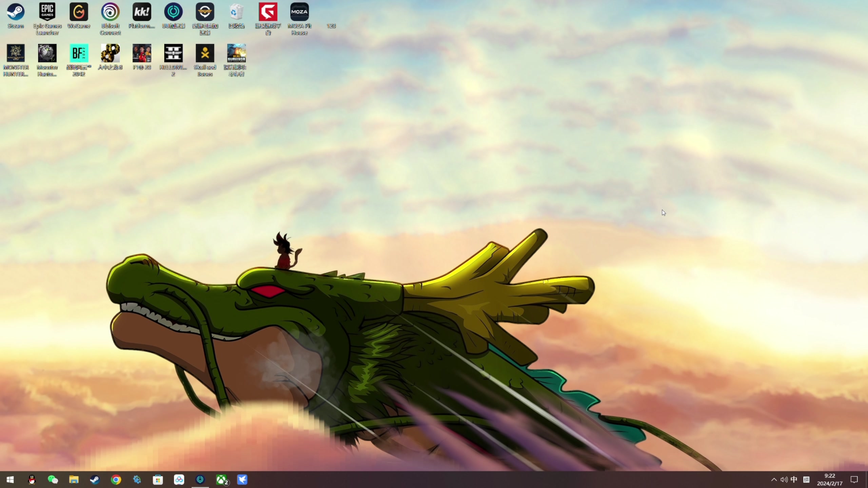Expand the hidden system tray icons
The width and height of the screenshot is (868, 488).
pyautogui.click(x=774, y=480)
